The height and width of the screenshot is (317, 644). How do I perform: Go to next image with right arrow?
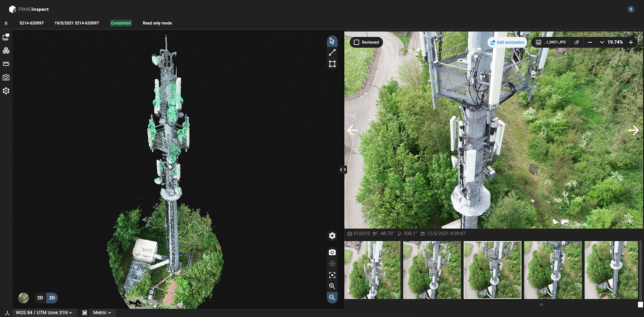tap(633, 130)
